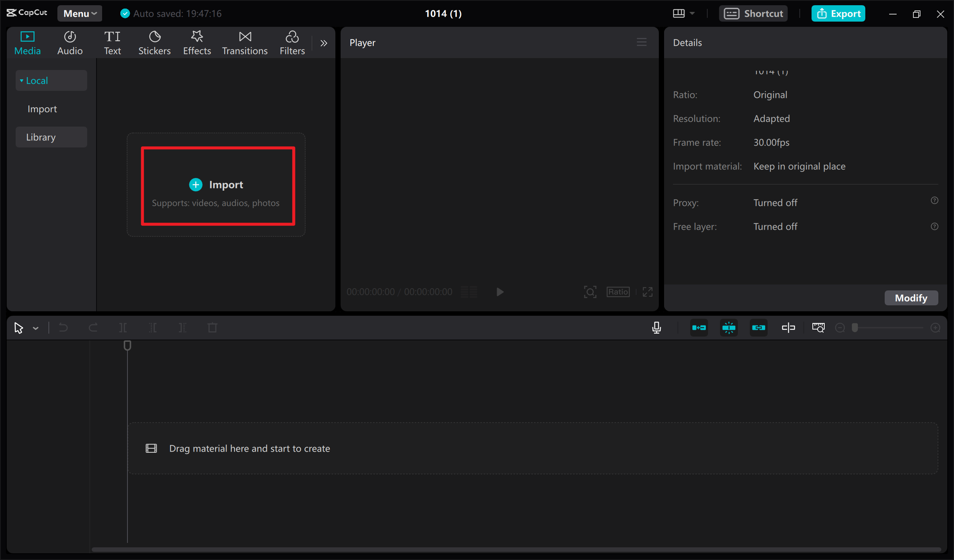Viewport: 954px width, 560px height.
Task: Open the Stickers panel
Action: click(154, 42)
